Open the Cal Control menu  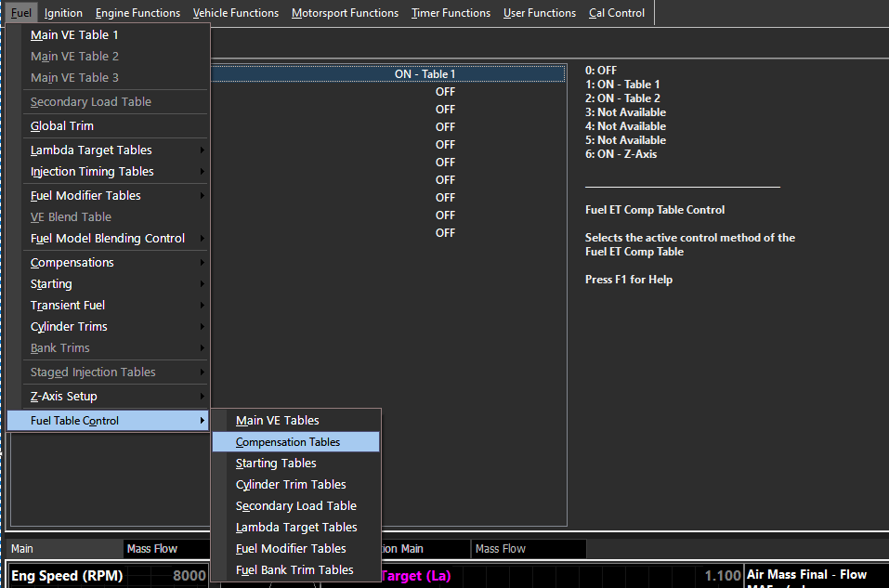tap(617, 13)
